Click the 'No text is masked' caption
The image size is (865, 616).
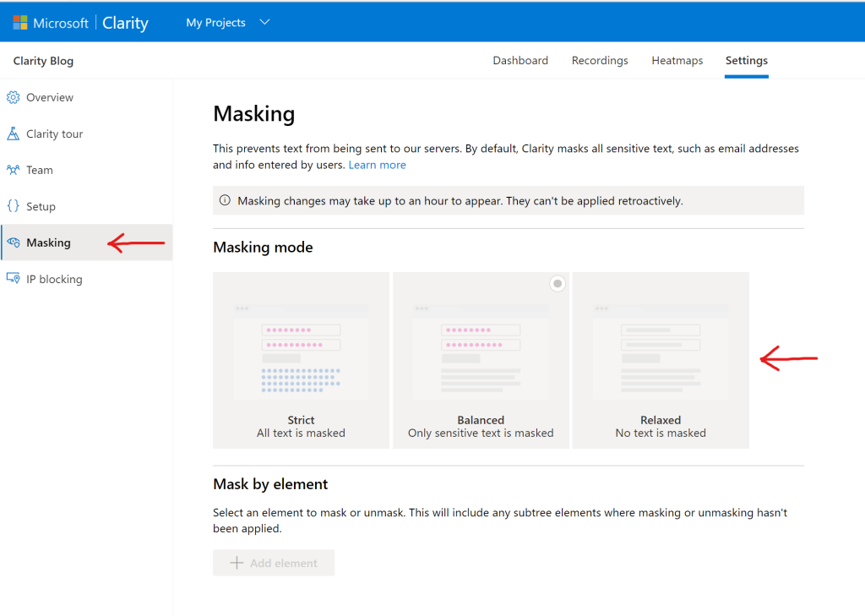click(x=661, y=433)
